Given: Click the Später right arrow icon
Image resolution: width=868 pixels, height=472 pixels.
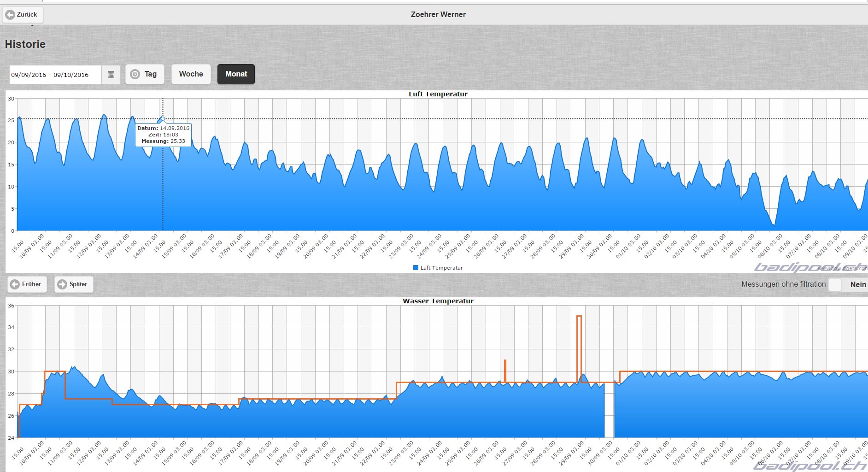Looking at the screenshot, I should (62, 284).
